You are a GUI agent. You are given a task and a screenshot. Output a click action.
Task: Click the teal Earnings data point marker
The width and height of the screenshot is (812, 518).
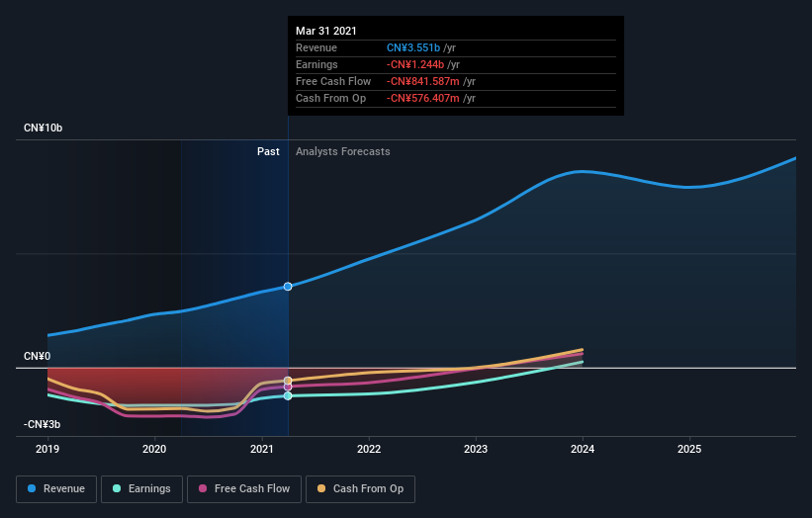pyautogui.click(x=288, y=395)
